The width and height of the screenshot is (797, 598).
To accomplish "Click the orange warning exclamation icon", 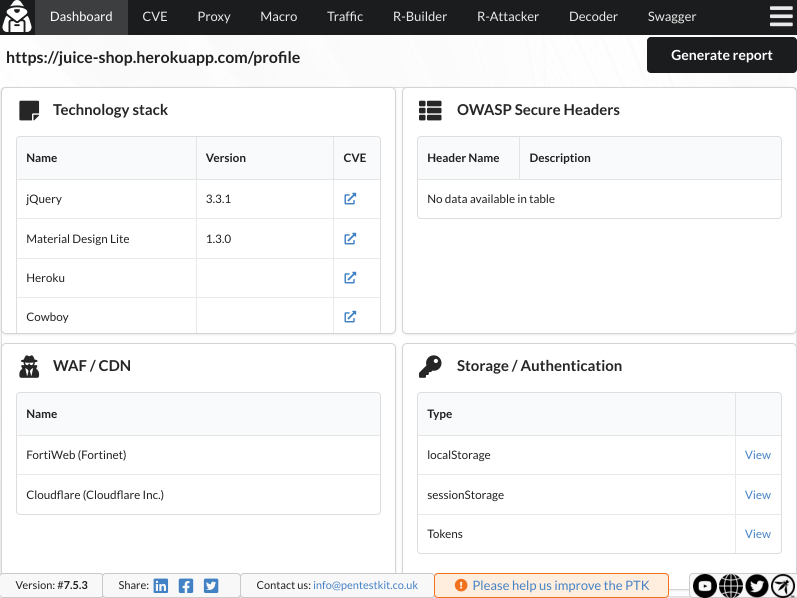I will click(x=461, y=585).
